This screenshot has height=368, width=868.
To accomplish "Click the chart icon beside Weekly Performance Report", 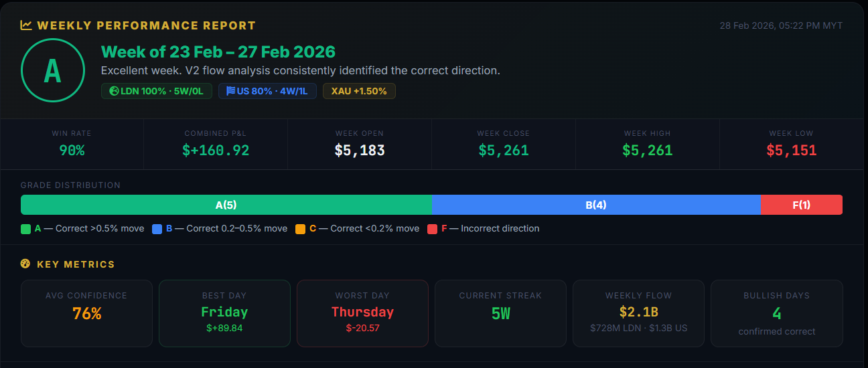I will coord(26,25).
